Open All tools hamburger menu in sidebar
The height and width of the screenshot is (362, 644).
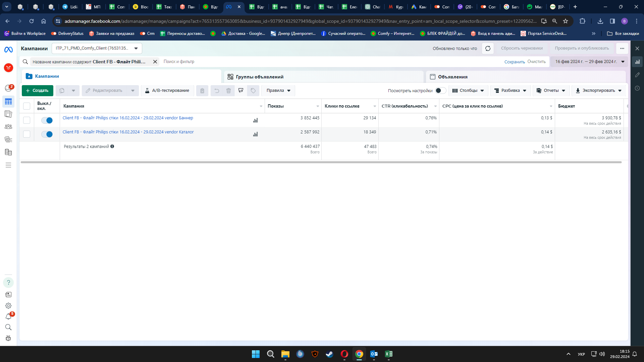8,165
